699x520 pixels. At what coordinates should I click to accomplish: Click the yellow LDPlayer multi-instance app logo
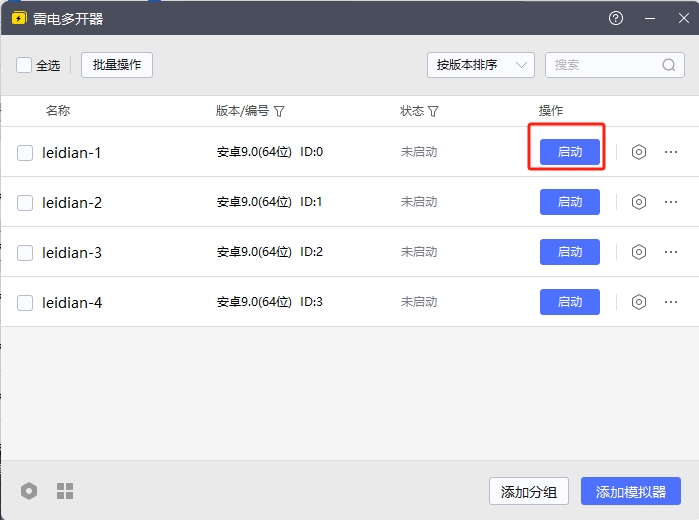point(19,18)
